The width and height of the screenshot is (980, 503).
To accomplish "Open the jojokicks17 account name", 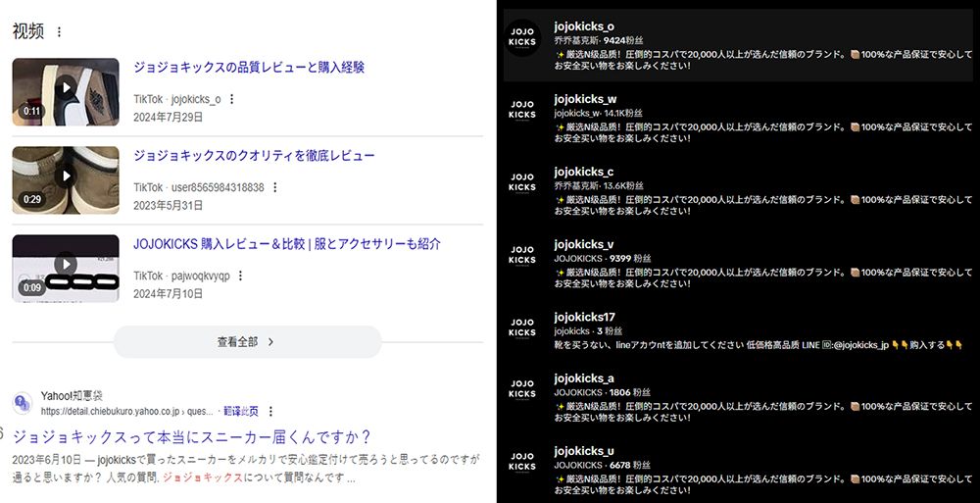I will (x=584, y=317).
